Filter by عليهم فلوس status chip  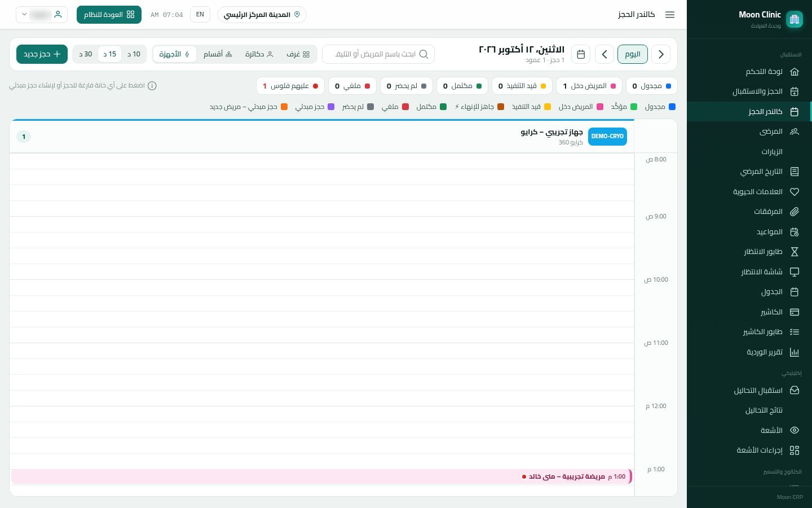point(290,86)
